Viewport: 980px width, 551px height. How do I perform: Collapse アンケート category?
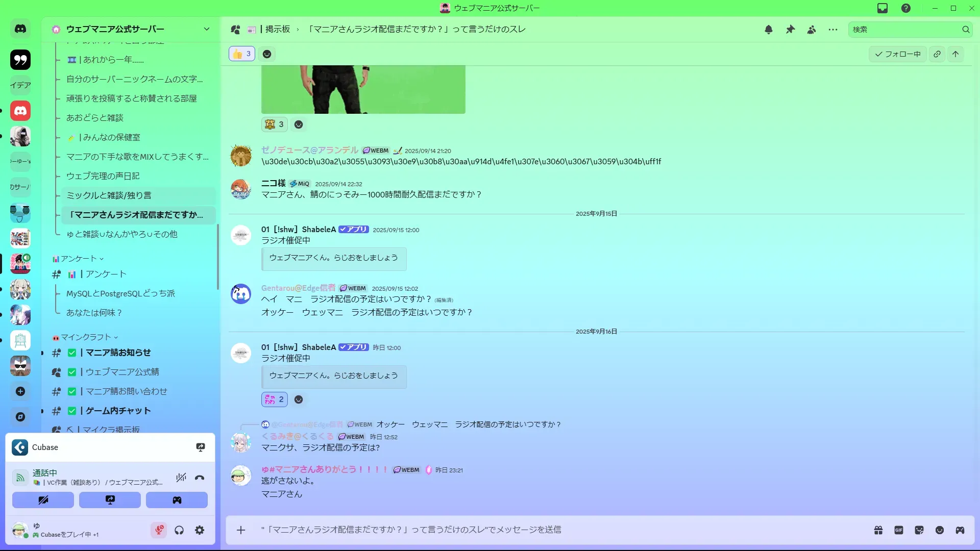pos(79,259)
